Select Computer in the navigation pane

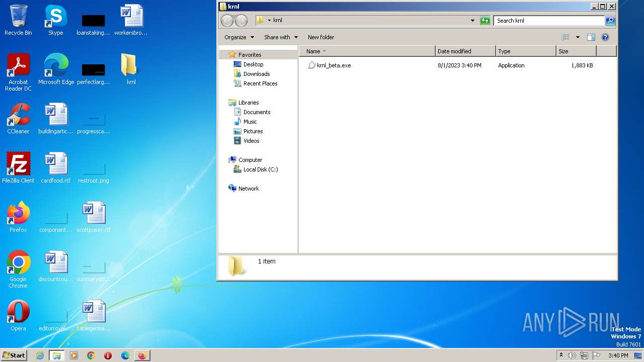pyautogui.click(x=245, y=160)
